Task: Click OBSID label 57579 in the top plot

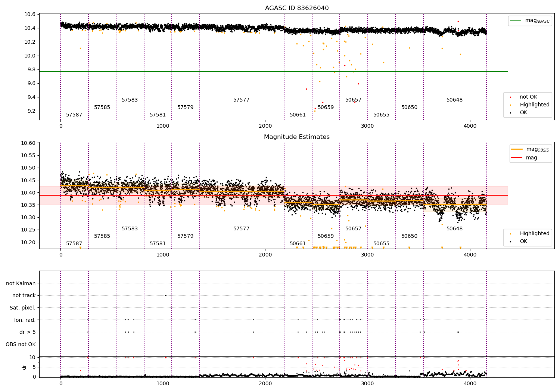Action: pyautogui.click(x=186, y=108)
